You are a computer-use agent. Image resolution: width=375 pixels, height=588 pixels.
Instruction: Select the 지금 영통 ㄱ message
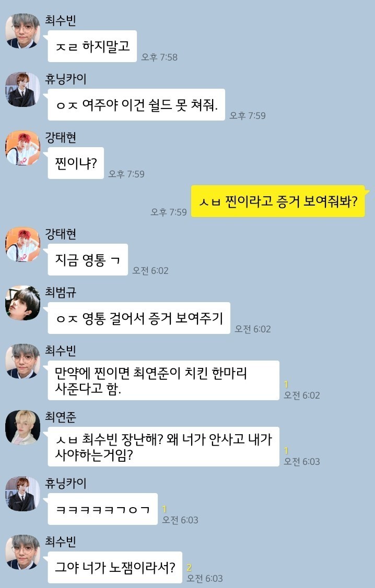pos(88,259)
